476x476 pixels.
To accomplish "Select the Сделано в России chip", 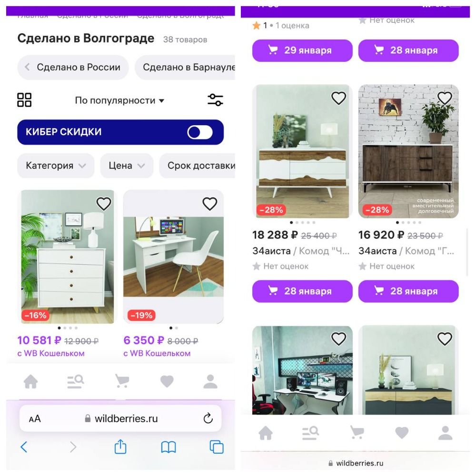I will click(73, 67).
